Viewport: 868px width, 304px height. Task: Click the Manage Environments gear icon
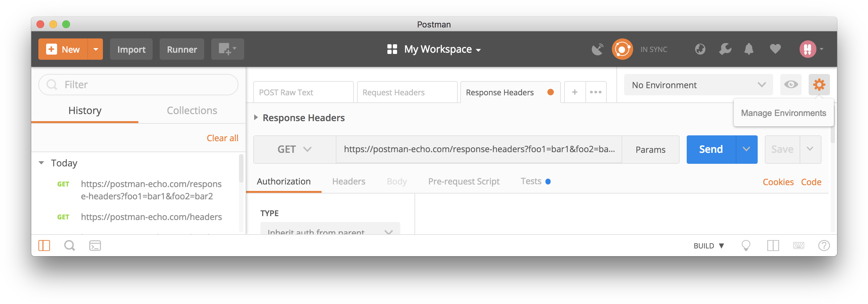pyautogui.click(x=819, y=85)
